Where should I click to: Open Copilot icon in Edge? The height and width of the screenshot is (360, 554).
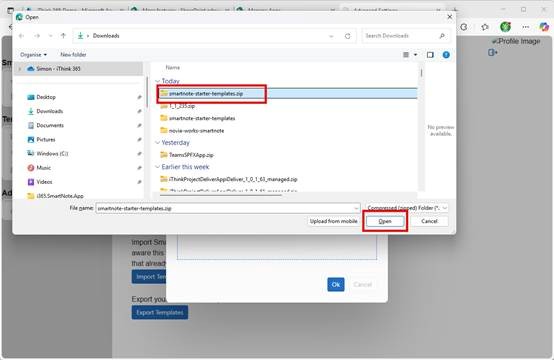tap(544, 27)
